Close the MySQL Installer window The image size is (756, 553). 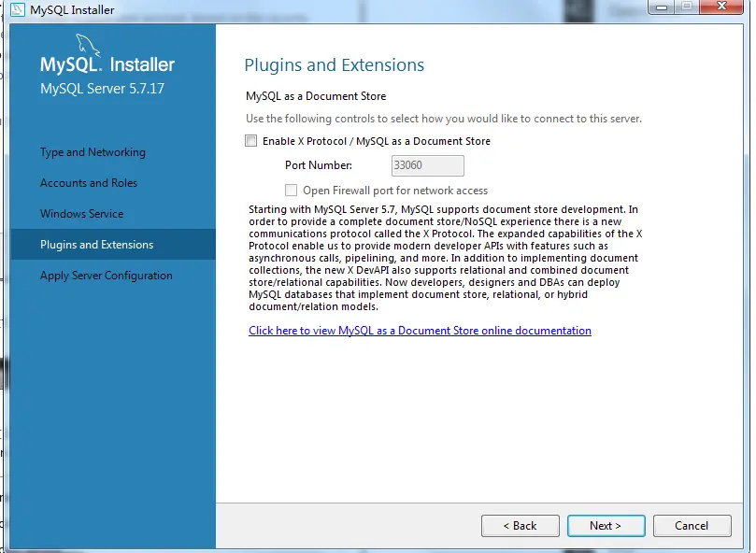coord(721,7)
